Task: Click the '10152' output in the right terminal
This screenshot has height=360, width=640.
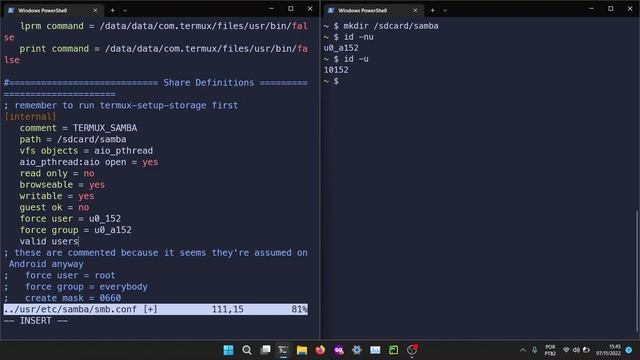Action: click(336, 70)
